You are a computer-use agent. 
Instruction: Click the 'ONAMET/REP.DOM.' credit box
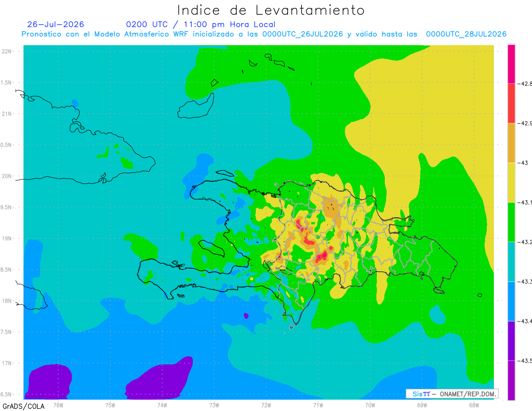tap(452, 394)
